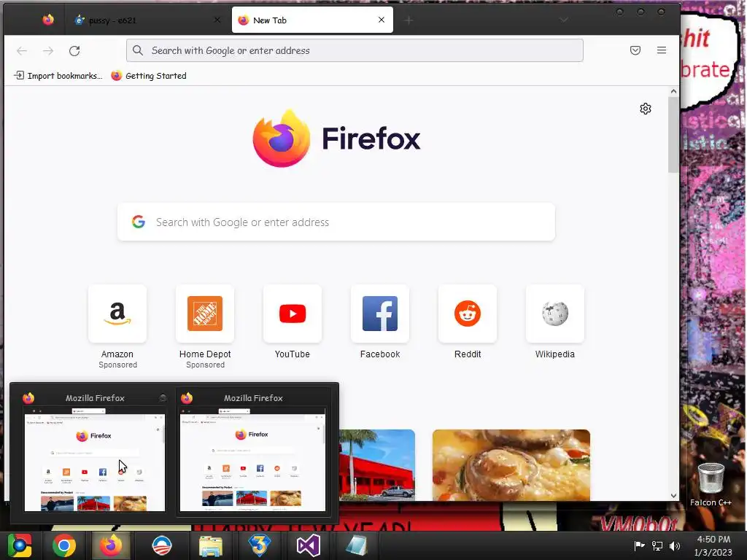Open Visual Studio from taskbar
Screen dimensions: 747x560
click(309, 545)
